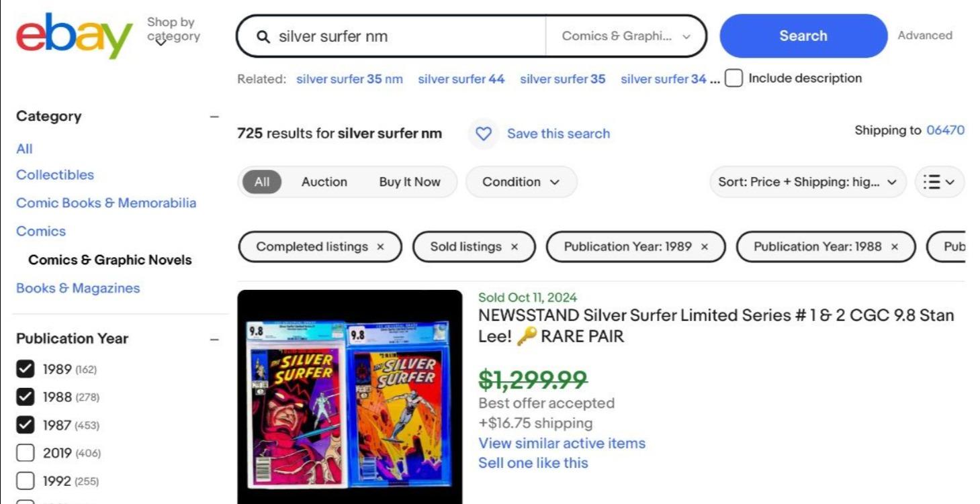980x504 pixels.
Task: Remove the Sold listings filter chip
Action: (x=514, y=246)
